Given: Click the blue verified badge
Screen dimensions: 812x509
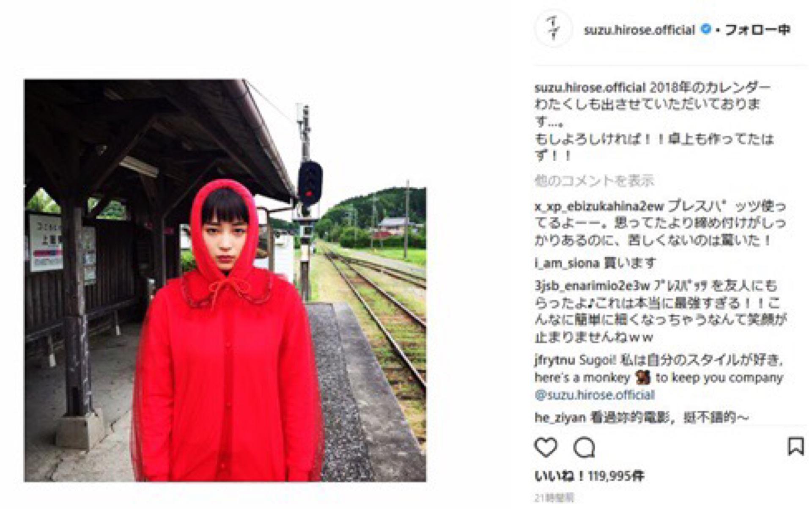Looking at the screenshot, I should pos(705,30).
